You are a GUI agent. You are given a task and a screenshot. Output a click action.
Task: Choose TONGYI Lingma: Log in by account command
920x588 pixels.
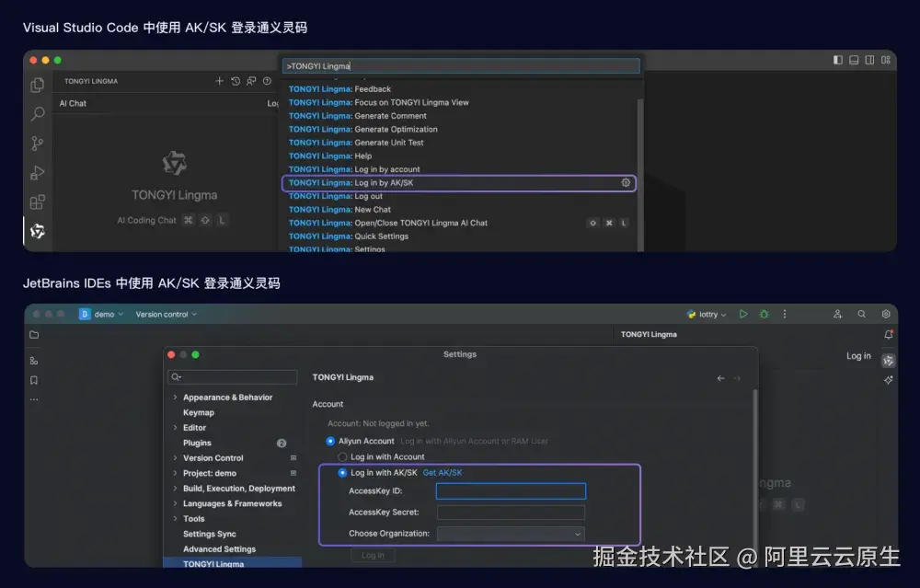(459, 169)
